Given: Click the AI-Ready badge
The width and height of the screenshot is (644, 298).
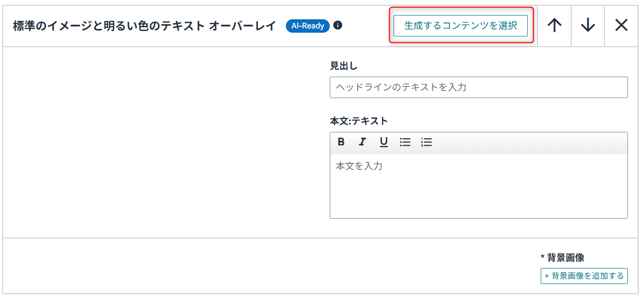Looking at the screenshot, I should [x=308, y=26].
